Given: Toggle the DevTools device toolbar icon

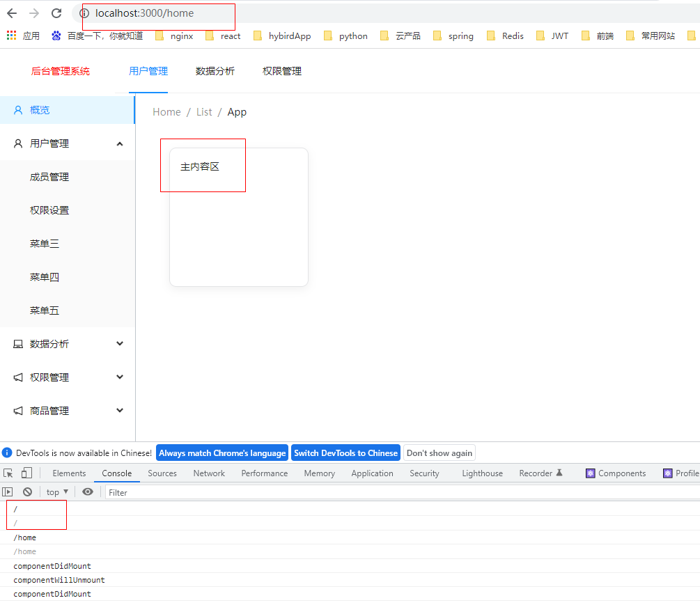Looking at the screenshot, I should point(26,473).
